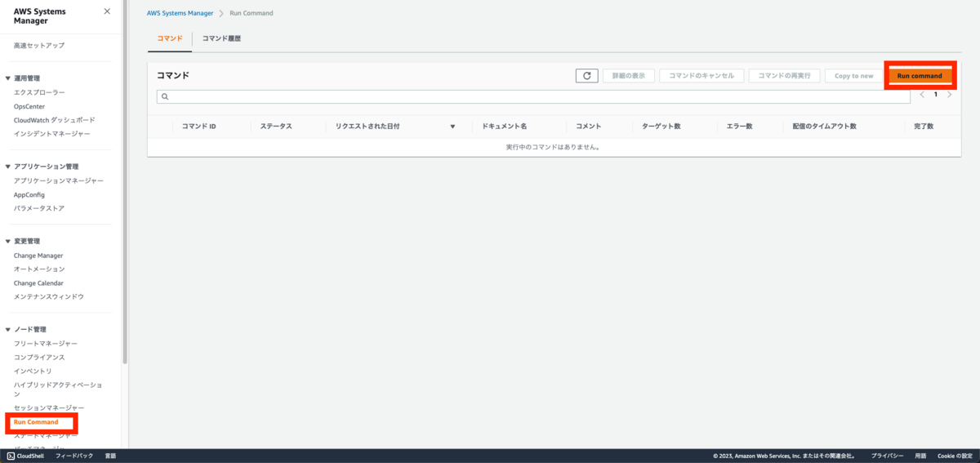Click the 完了数 column header

coord(924,127)
